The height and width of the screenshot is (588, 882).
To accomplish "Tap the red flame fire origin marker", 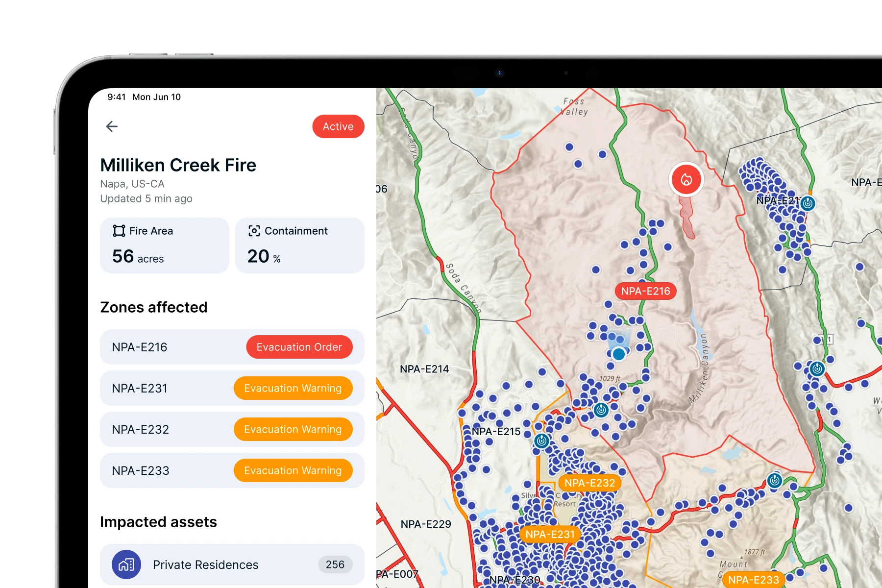I will (686, 179).
